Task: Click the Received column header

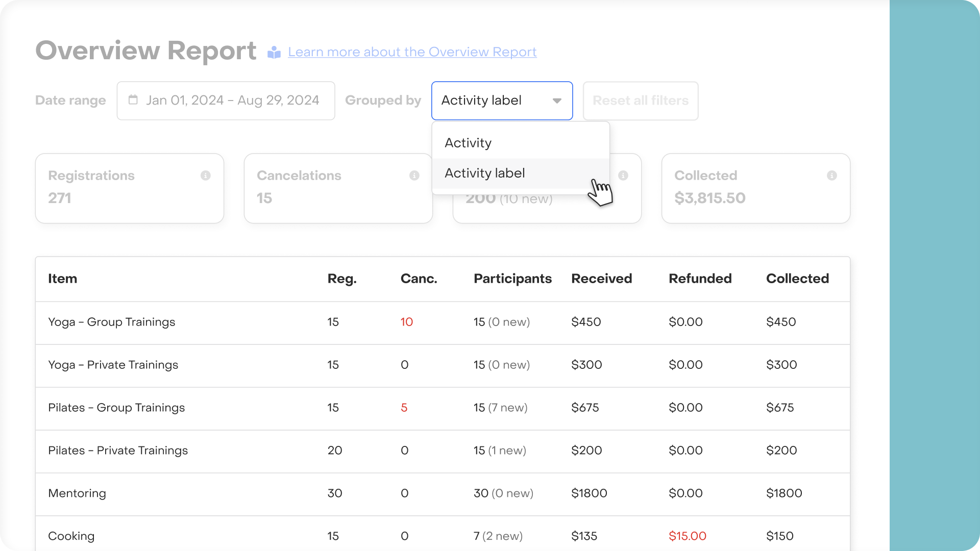Action: pyautogui.click(x=602, y=279)
